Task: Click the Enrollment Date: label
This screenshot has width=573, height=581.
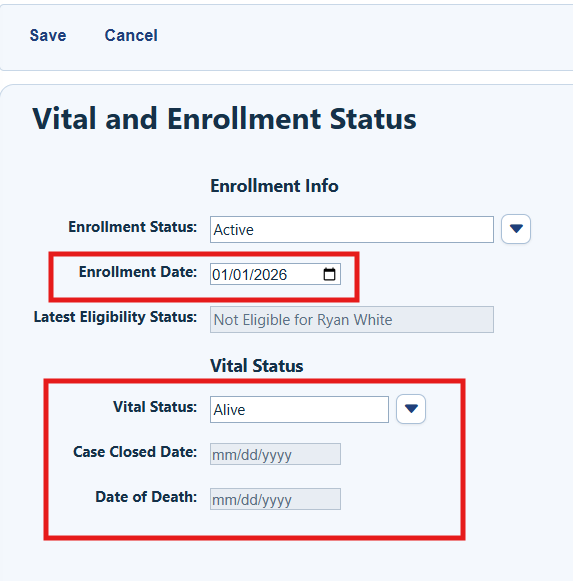Action: pos(138,272)
